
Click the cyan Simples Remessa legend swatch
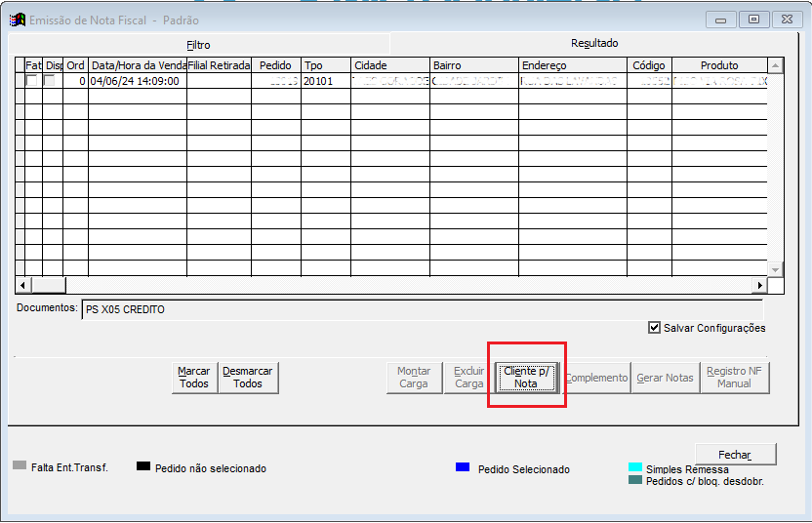pyautogui.click(x=635, y=468)
